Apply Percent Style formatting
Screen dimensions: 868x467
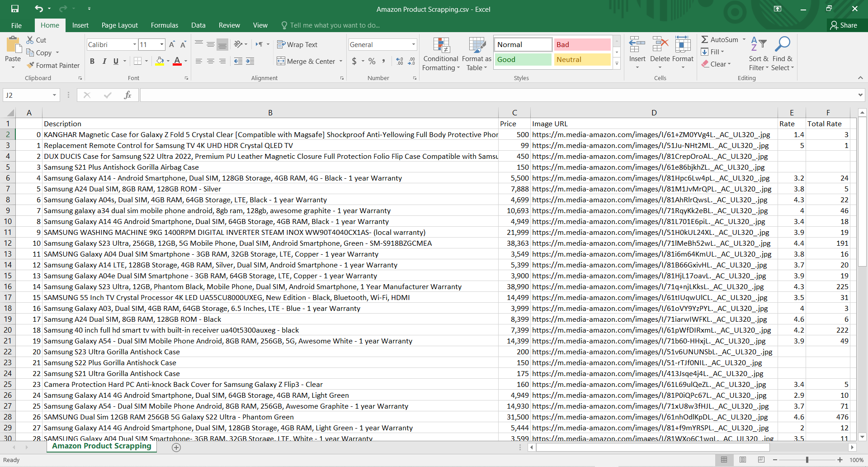[x=372, y=61]
